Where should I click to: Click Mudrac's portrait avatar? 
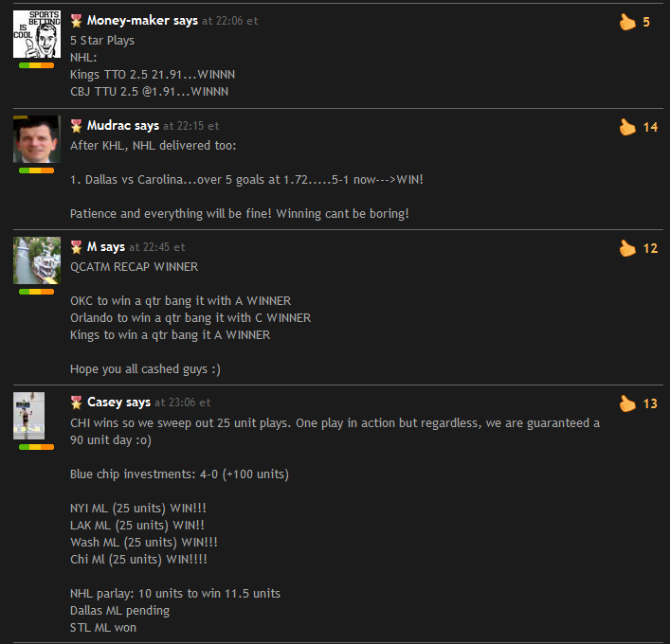tap(37, 139)
